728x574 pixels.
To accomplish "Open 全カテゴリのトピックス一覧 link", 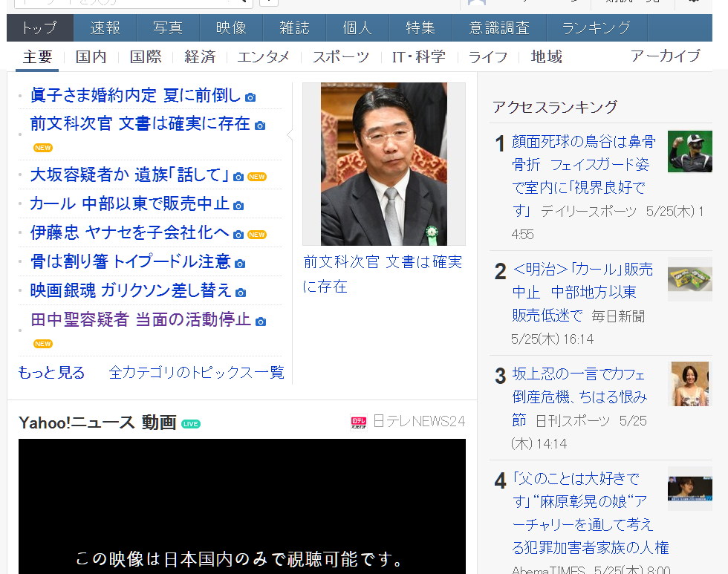I will [196, 373].
